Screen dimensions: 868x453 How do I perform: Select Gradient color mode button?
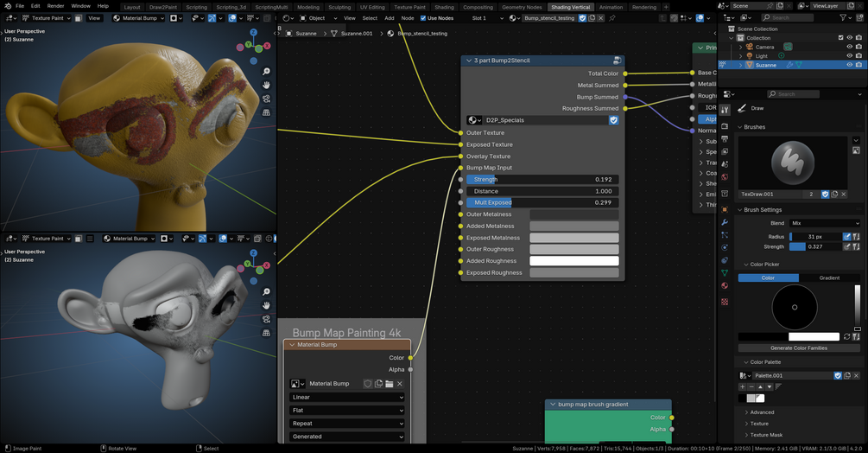[x=829, y=278]
